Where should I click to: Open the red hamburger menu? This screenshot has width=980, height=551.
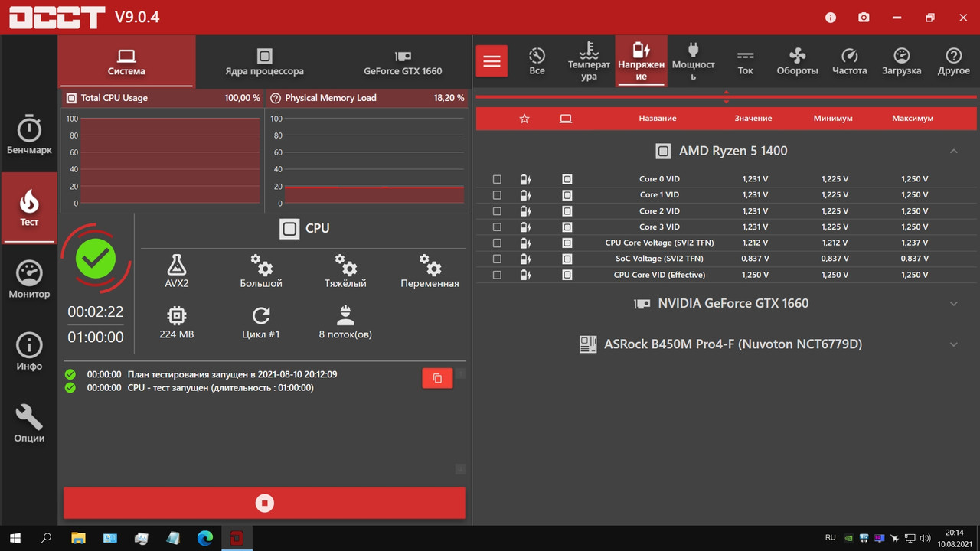(492, 61)
